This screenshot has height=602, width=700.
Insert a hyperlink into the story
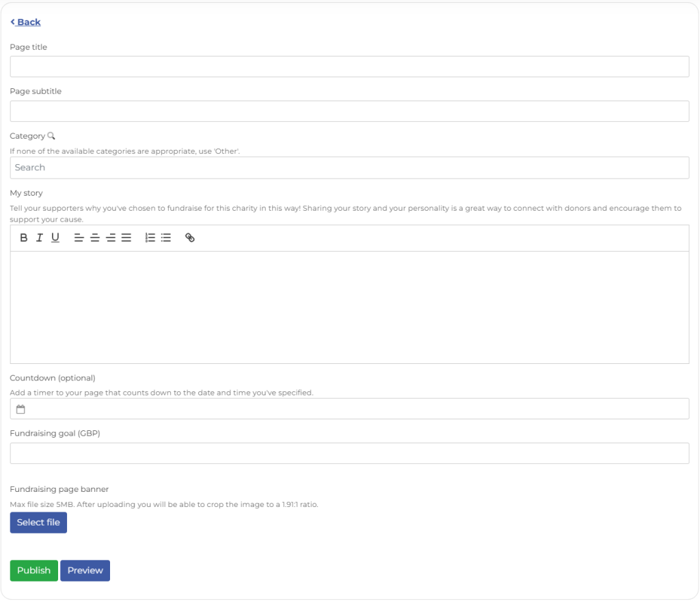(x=189, y=237)
